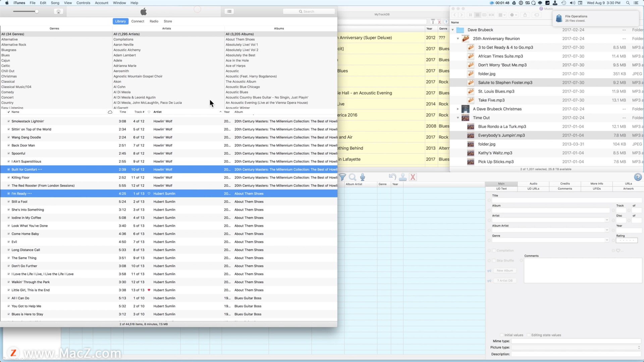
Task: Click heart icon on Little Girl, This is the End
Action: coord(149,290)
